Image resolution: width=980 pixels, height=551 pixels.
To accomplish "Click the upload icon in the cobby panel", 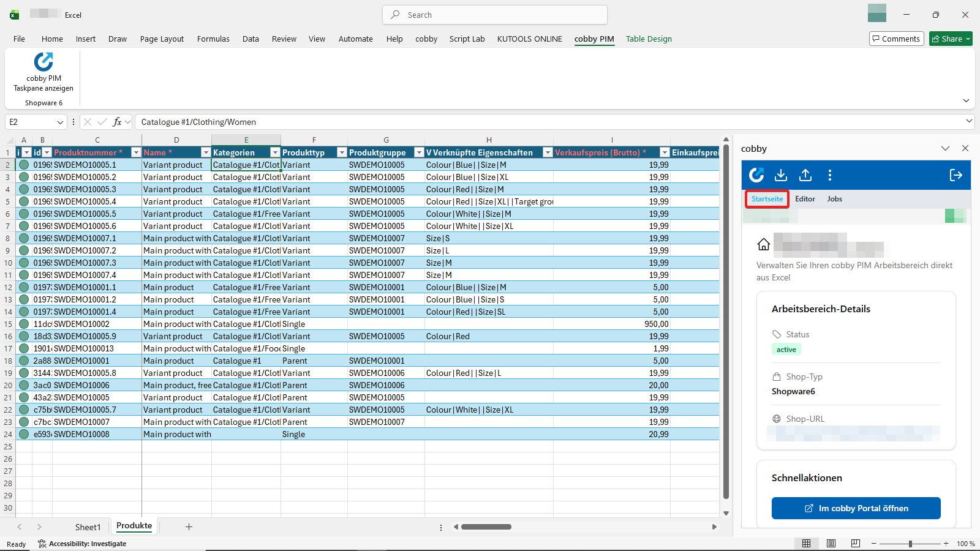I will 805,175.
